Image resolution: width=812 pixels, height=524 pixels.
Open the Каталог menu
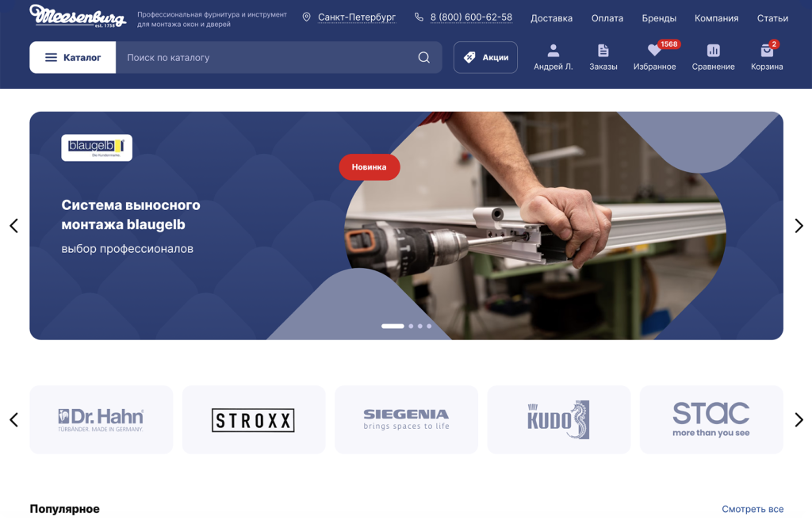click(73, 58)
